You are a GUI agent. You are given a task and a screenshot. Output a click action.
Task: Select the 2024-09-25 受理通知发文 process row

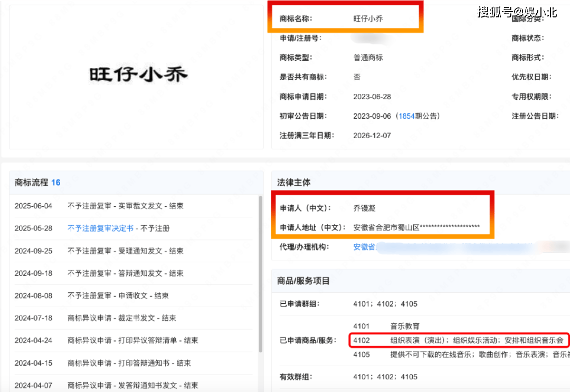(133, 251)
